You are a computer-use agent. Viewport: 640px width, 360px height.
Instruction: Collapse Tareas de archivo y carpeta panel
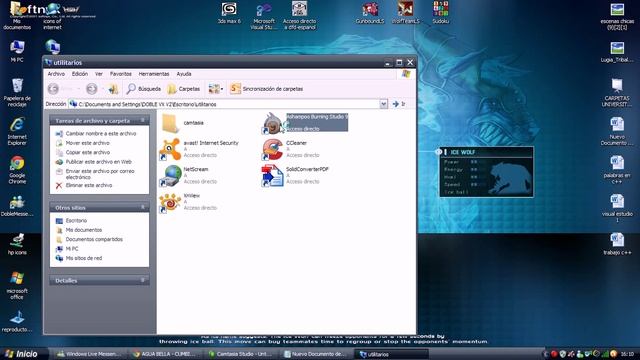(x=142, y=120)
